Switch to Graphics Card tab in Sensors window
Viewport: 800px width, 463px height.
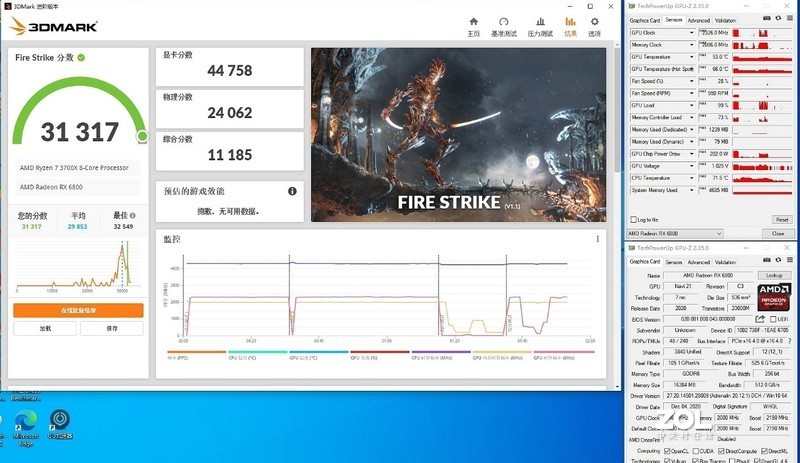(644, 20)
